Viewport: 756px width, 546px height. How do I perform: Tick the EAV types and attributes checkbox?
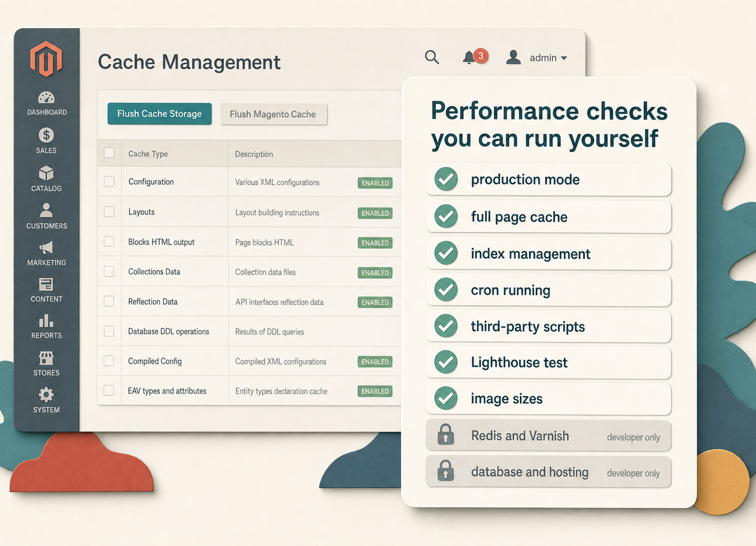coord(109,390)
